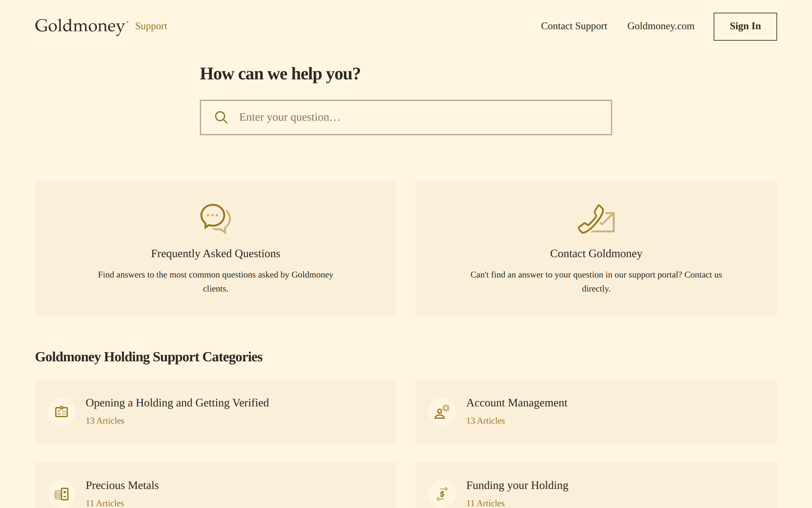Click the search magnifier icon
The height and width of the screenshot is (508, 812).
click(x=221, y=117)
